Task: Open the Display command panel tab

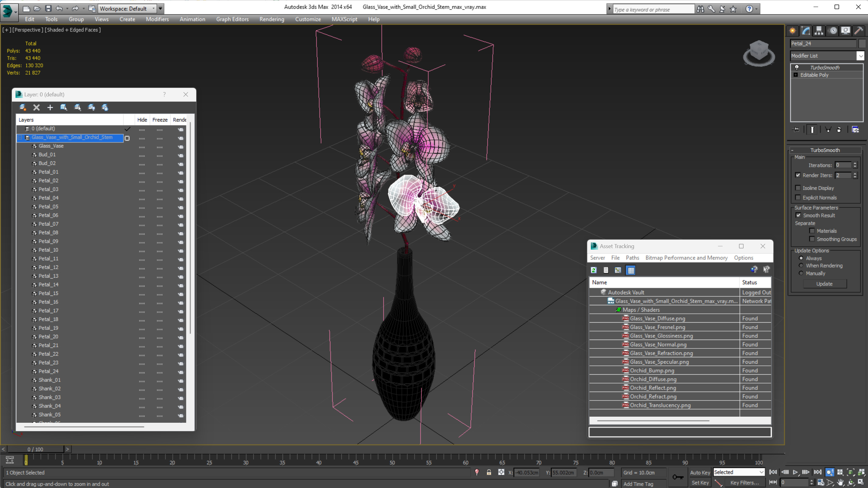Action: pyautogui.click(x=845, y=31)
